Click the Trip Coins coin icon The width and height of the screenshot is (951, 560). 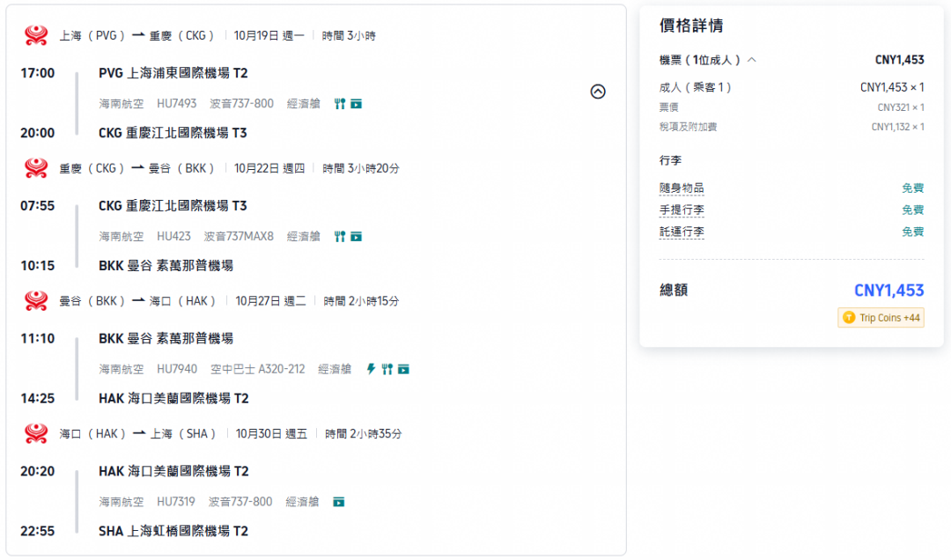(849, 317)
